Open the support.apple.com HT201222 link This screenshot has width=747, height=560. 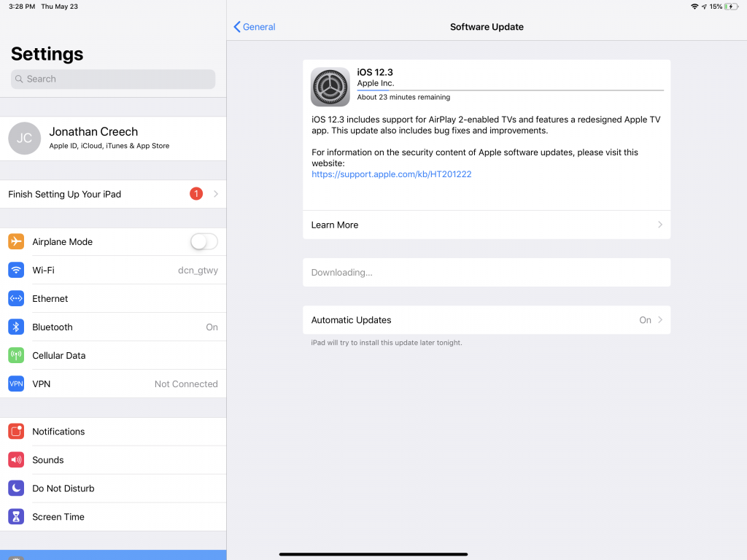pyautogui.click(x=392, y=174)
